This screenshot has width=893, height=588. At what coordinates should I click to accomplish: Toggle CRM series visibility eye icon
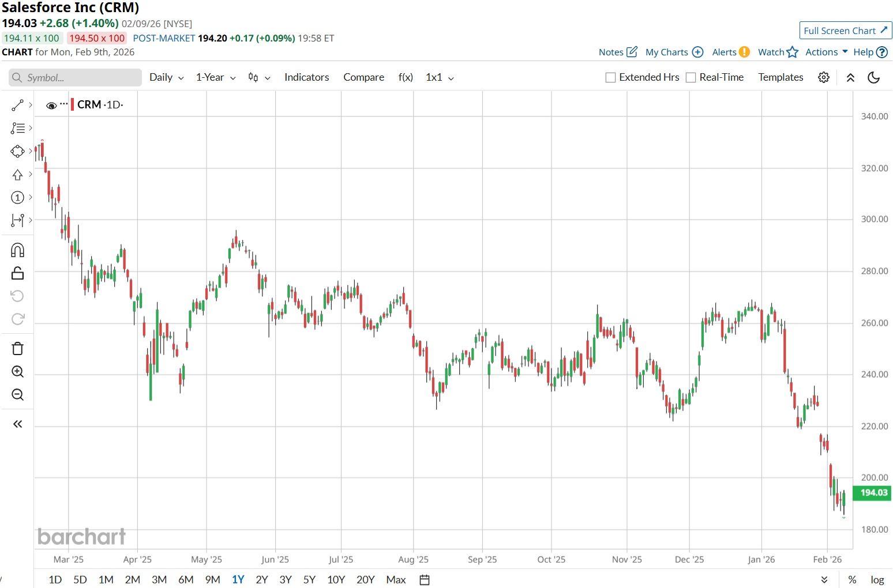click(51, 105)
